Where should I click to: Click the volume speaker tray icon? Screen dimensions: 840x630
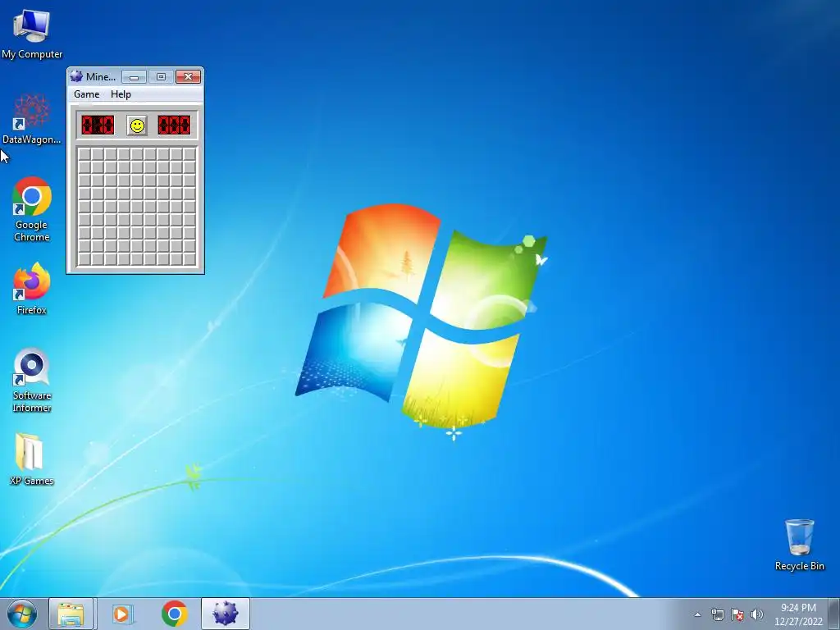point(757,614)
